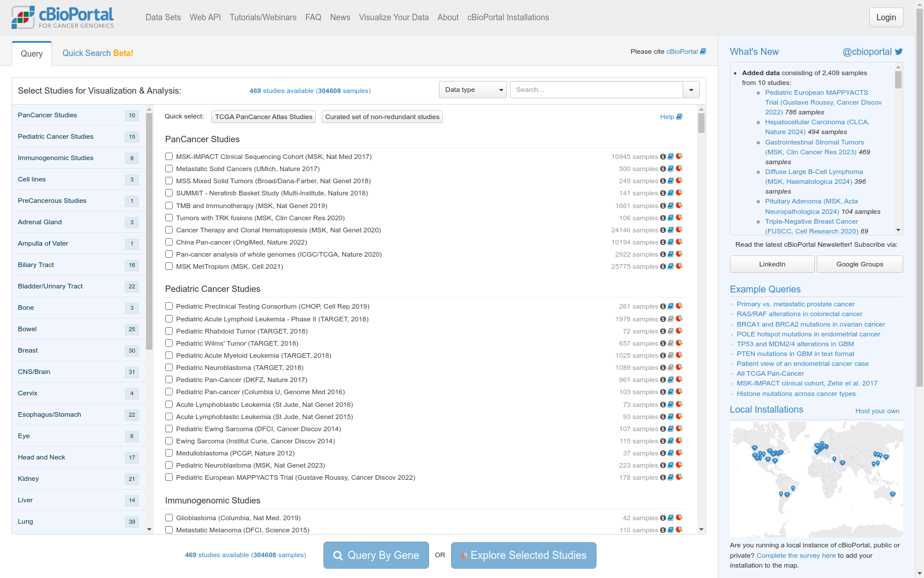Open info icon for Medulloblastoma PCGP study

tap(663, 453)
